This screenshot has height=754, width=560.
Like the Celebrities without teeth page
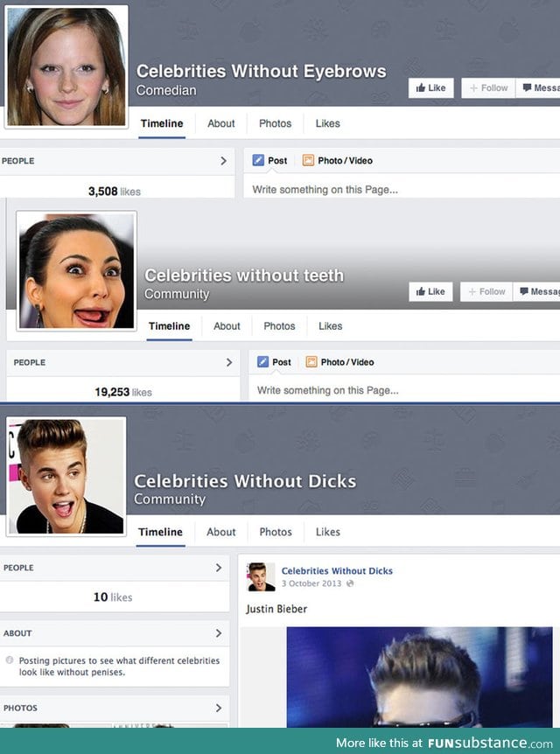click(x=430, y=291)
